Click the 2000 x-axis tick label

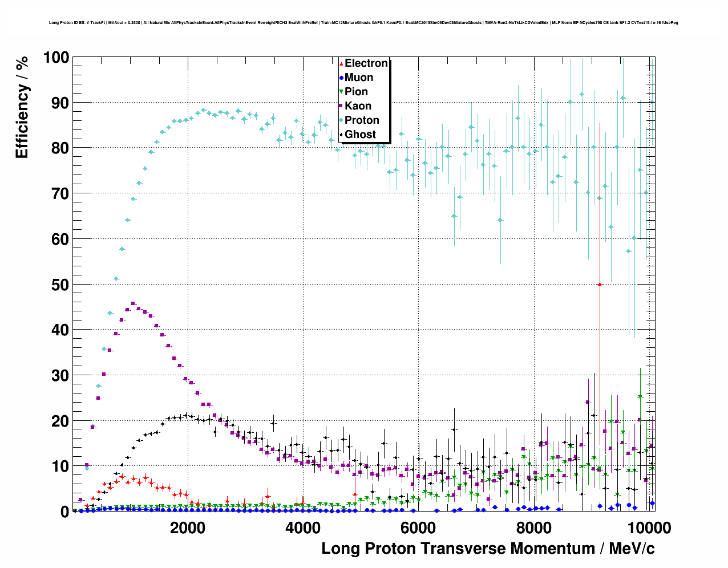188,528
